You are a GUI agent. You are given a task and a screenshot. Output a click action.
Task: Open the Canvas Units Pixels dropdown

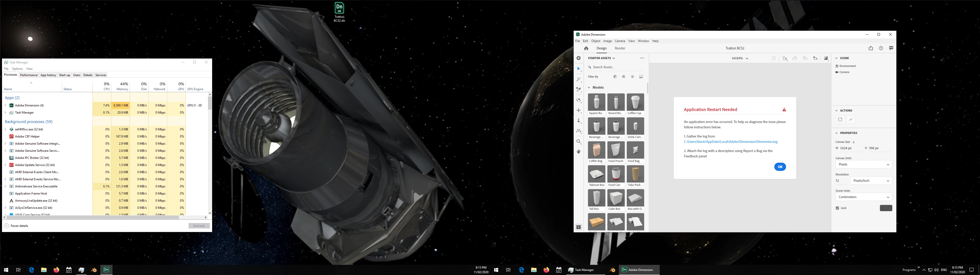coord(863,164)
